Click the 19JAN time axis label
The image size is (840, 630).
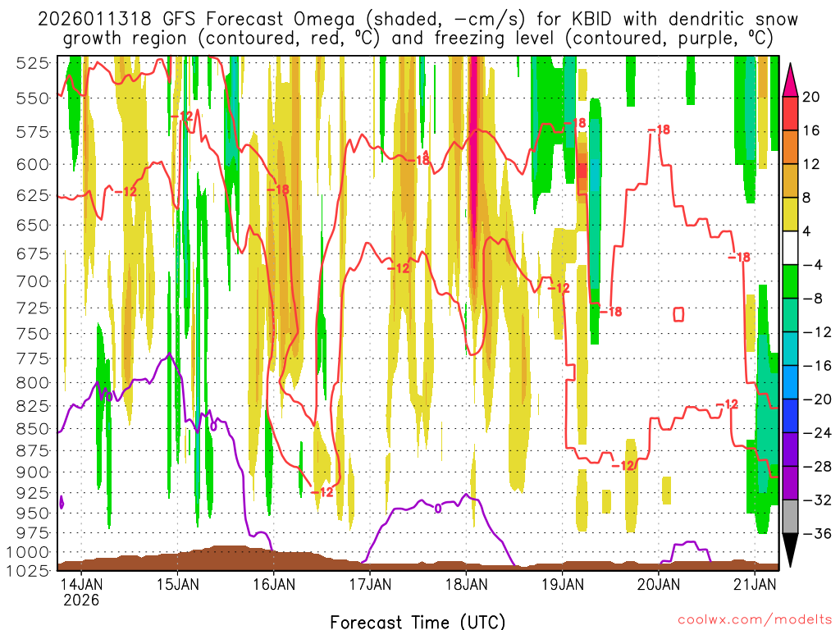pos(563,583)
